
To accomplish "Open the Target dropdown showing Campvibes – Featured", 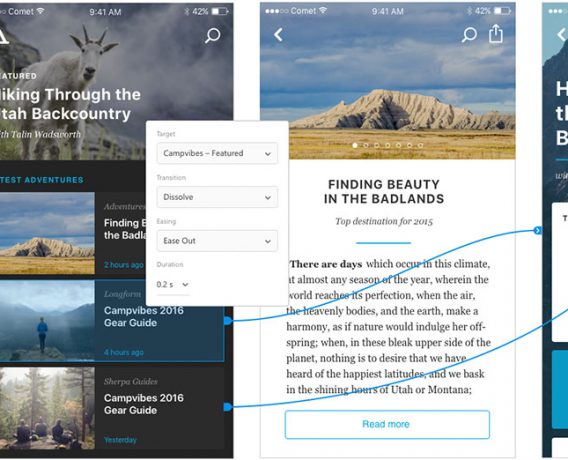I will tap(217, 153).
